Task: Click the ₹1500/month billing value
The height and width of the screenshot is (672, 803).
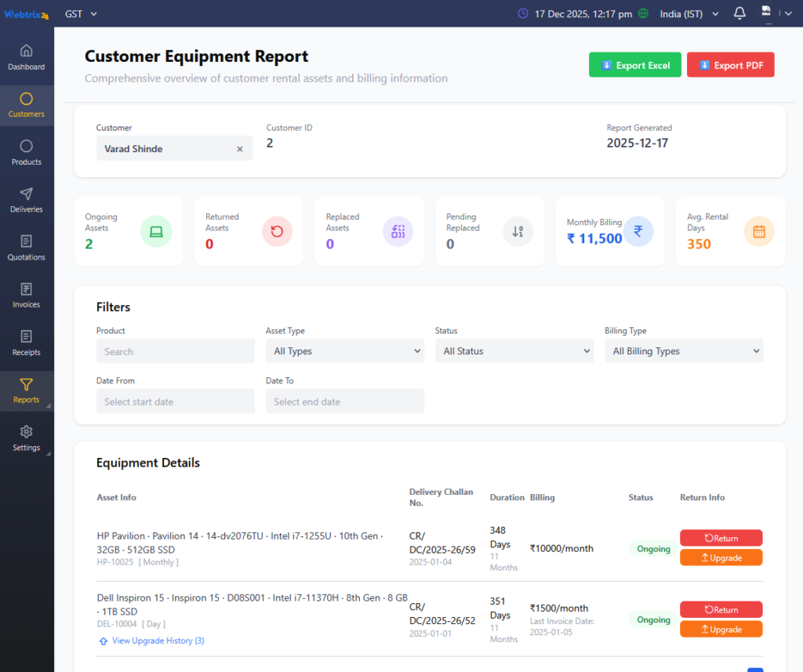Action: click(x=558, y=608)
